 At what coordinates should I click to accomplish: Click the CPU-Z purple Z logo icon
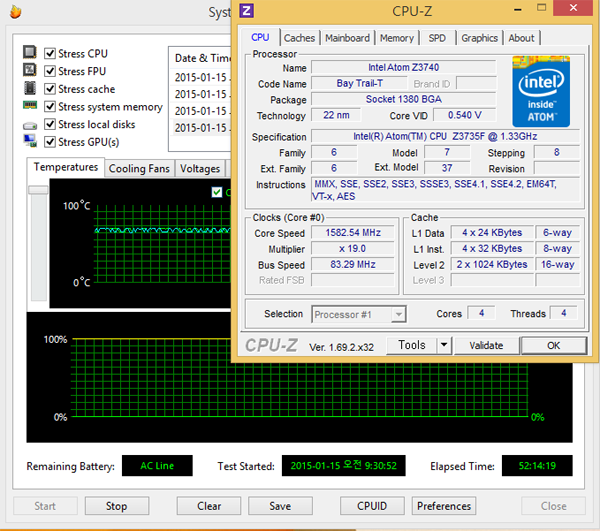click(246, 10)
